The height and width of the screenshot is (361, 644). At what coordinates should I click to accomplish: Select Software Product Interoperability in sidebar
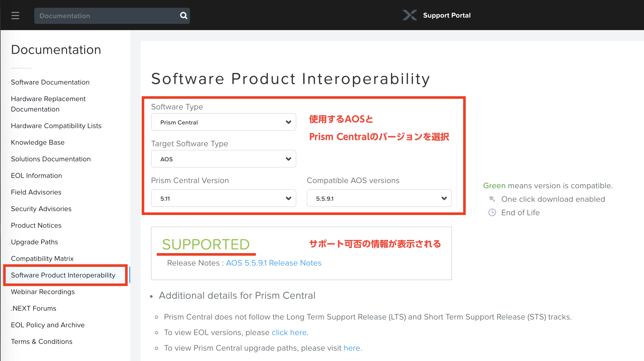point(63,275)
